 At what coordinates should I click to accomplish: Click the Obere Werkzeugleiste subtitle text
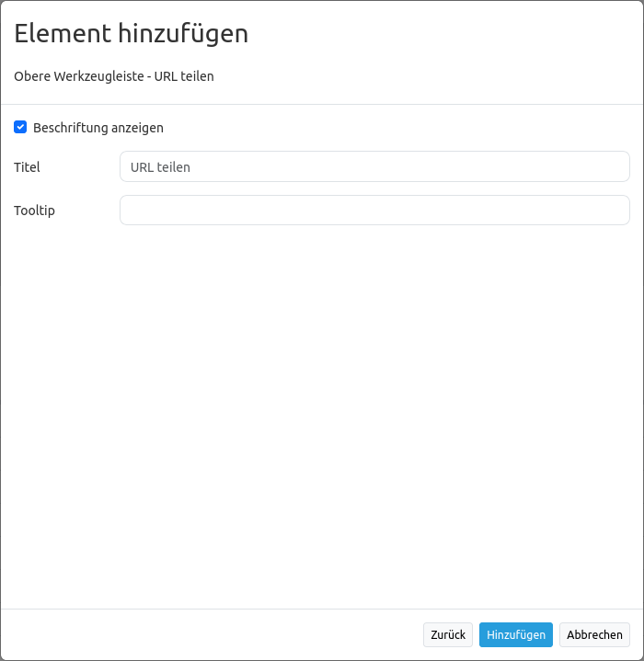[x=114, y=76]
